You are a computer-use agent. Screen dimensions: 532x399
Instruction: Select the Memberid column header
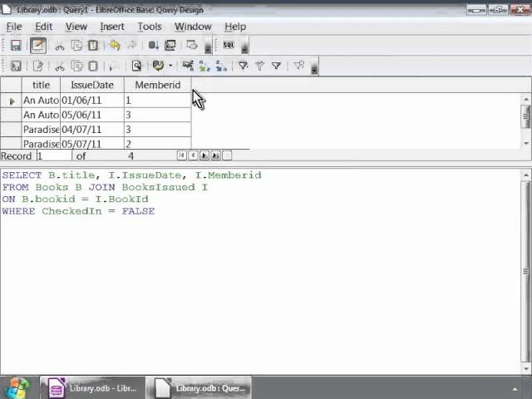(158, 85)
